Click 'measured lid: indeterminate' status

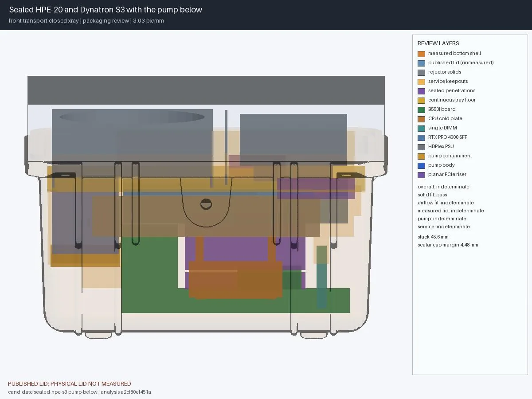[x=451, y=211]
